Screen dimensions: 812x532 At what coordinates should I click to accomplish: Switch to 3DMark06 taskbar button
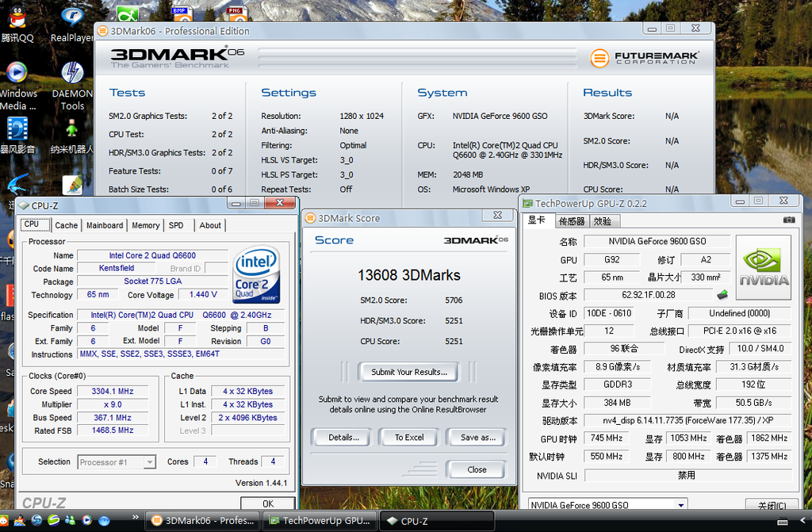pyautogui.click(x=203, y=521)
